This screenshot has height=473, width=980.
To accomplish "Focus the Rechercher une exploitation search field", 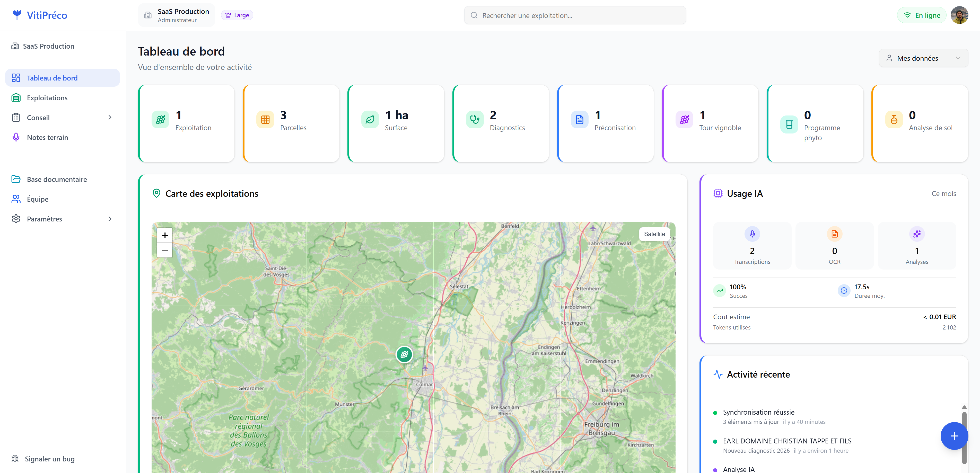I will 574,16.
